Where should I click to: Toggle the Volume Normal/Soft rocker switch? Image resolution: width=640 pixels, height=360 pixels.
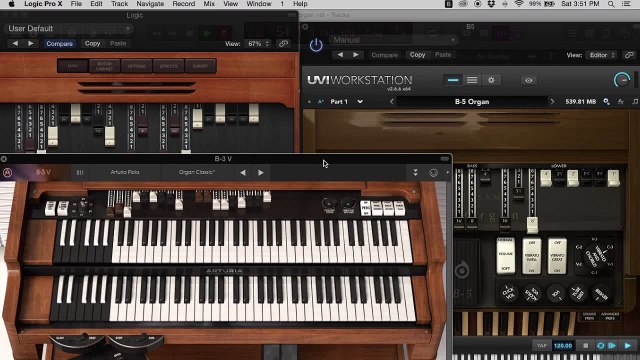point(505,256)
